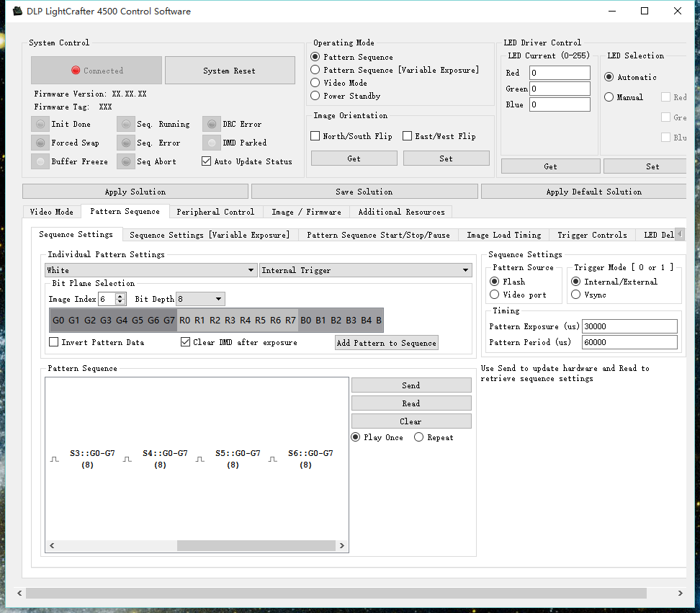The width and height of the screenshot is (700, 613).
Task: Increment the Image Index stepper
Action: tap(120, 296)
